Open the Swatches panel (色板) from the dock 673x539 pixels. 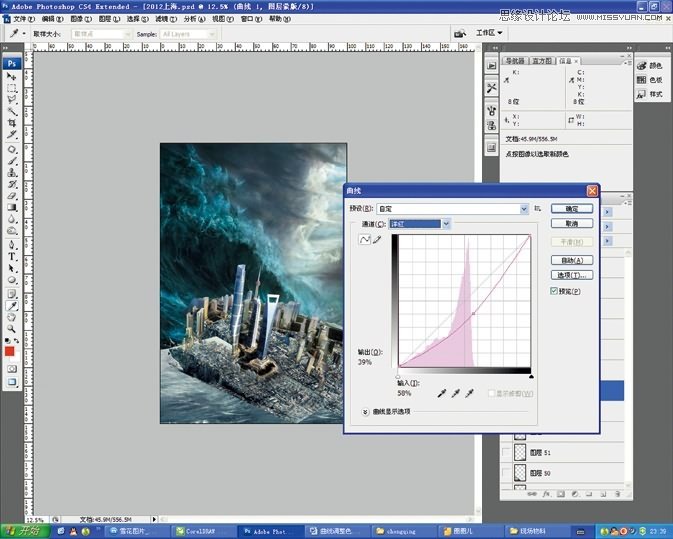pos(650,80)
